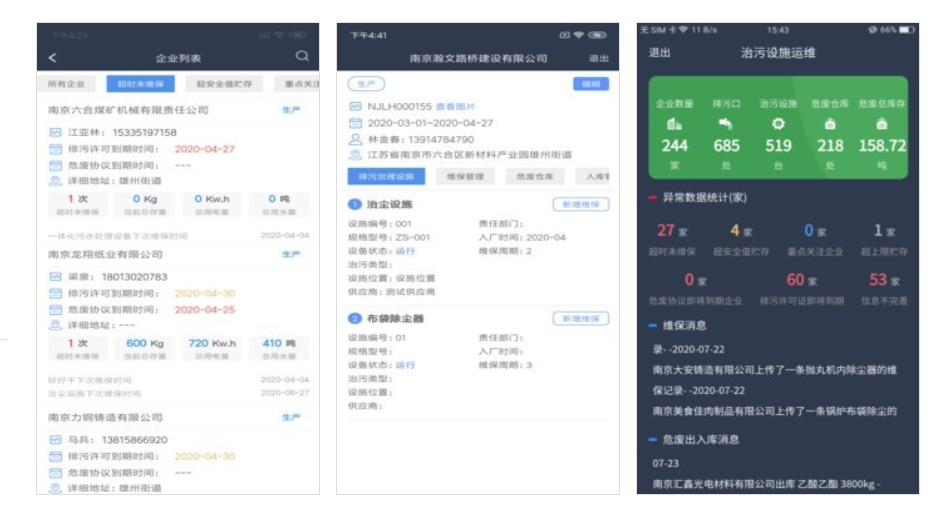
Task: Tap the 生产 status pill on detail screen
Action: (366, 84)
